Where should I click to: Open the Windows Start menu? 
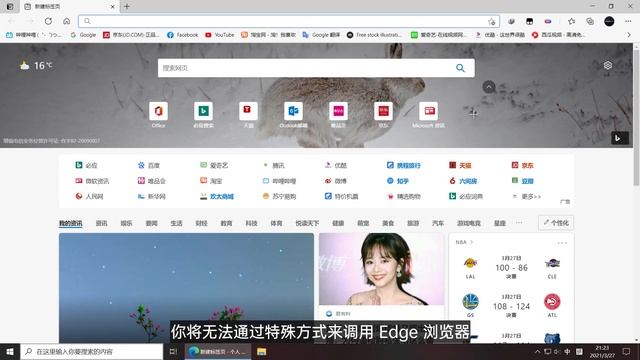coord(10,351)
